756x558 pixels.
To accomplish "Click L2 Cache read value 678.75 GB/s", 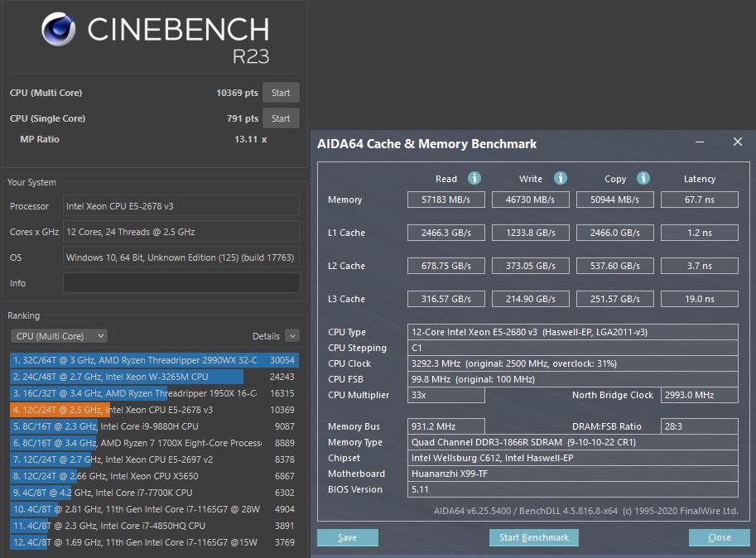I will click(x=446, y=266).
